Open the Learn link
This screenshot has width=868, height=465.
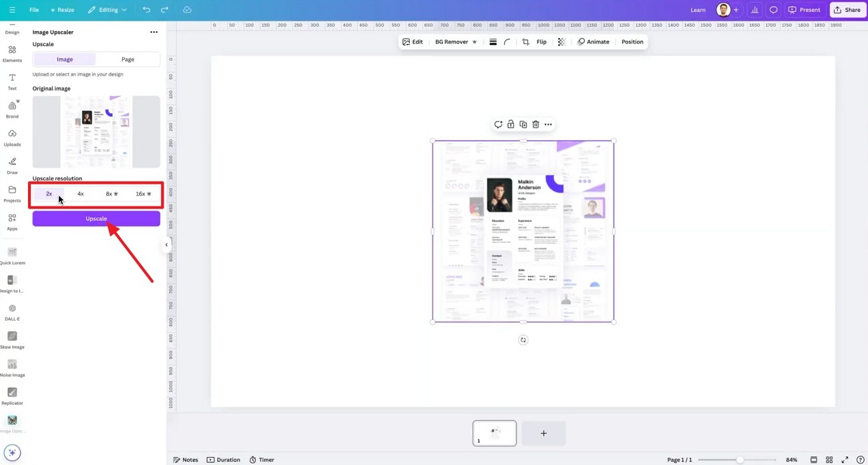[698, 10]
